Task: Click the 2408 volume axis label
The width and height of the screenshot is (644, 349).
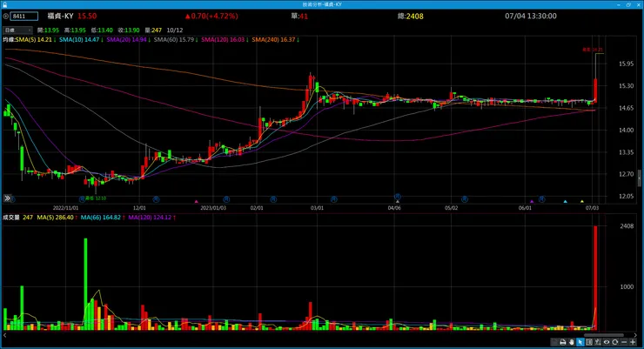Action: [x=627, y=226]
